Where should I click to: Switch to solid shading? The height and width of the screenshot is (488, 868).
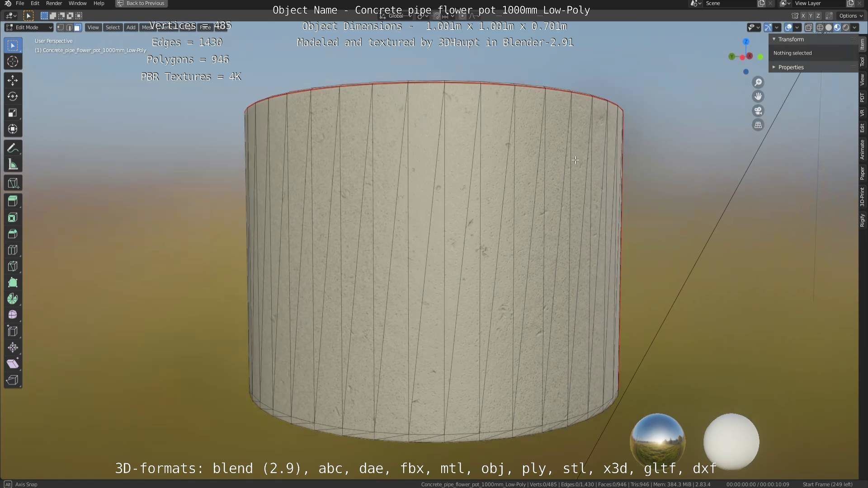tap(829, 28)
